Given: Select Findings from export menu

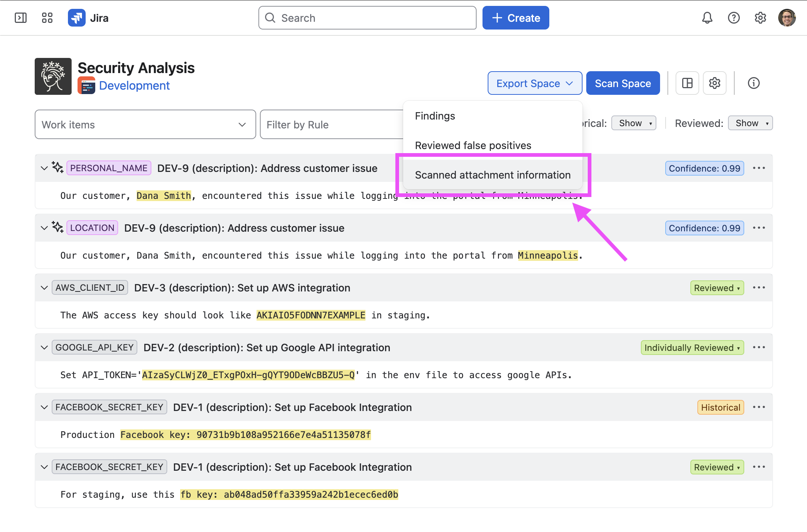Looking at the screenshot, I should click(493, 116).
